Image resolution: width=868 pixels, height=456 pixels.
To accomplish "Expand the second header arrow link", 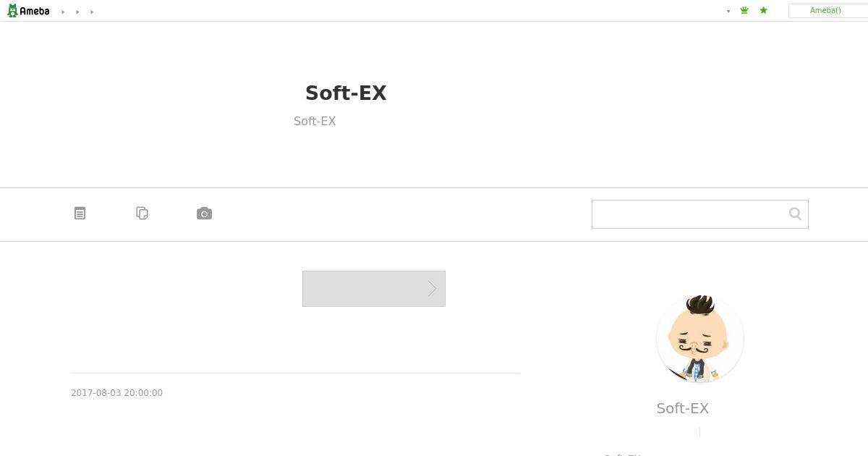I will [x=77, y=12].
